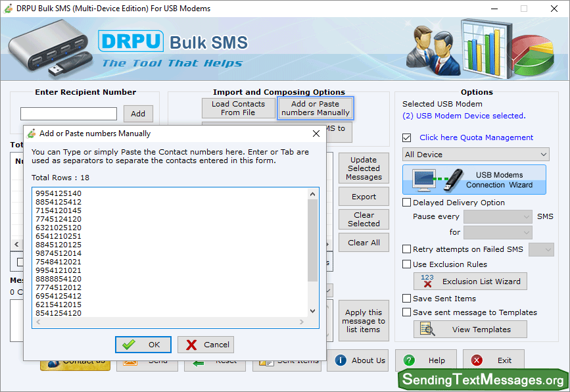Open the All Device dropdown
This screenshot has width=570, height=392.
476,155
